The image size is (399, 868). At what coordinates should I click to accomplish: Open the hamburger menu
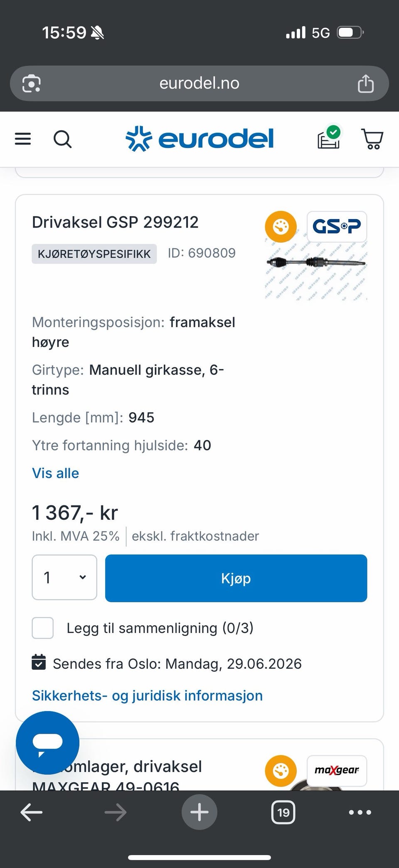(x=23, y=139)
